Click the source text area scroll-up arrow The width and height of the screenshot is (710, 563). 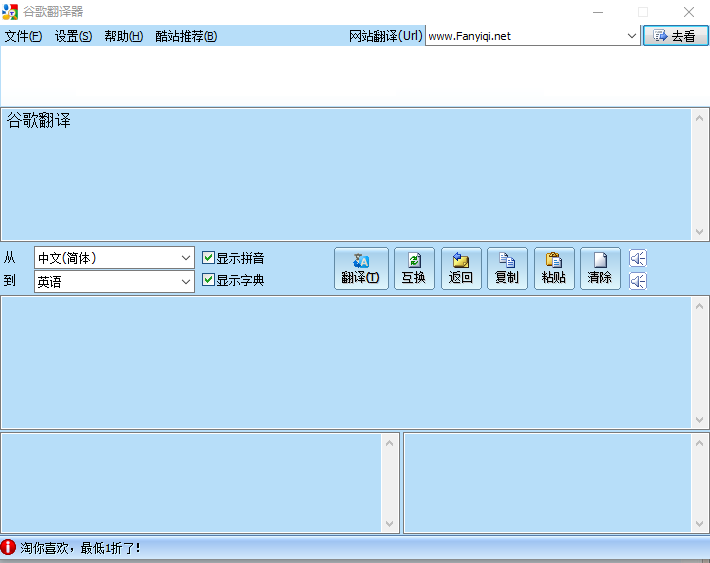coord(700,118)
